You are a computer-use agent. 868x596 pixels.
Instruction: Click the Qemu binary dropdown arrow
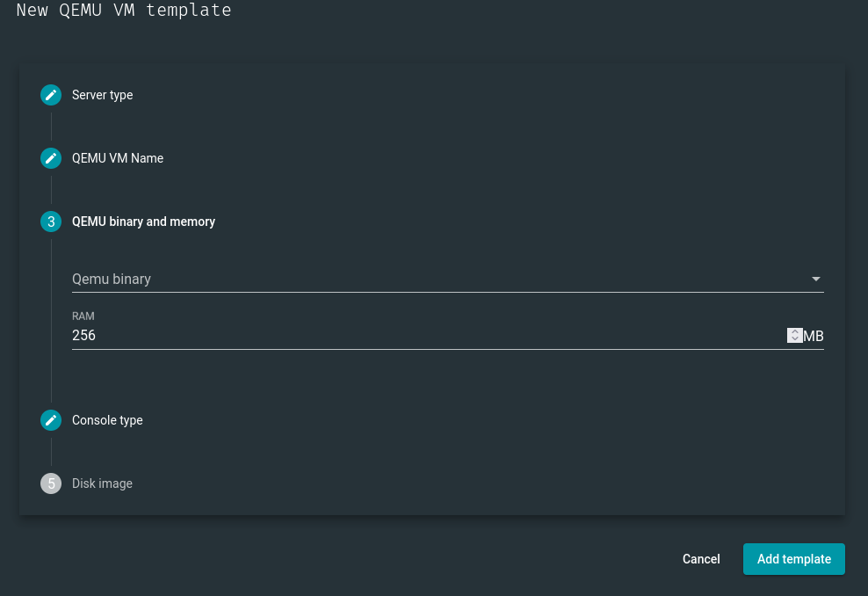pyautogui.click(x=816, y=280)
